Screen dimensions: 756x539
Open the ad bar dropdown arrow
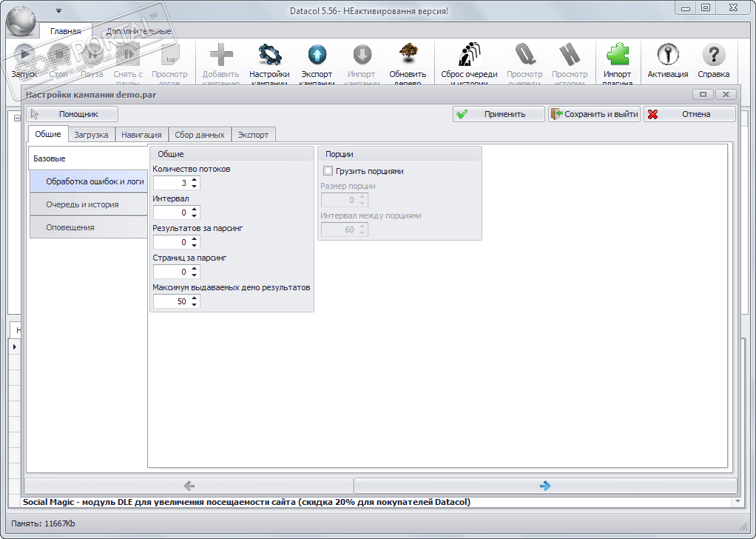738,502
